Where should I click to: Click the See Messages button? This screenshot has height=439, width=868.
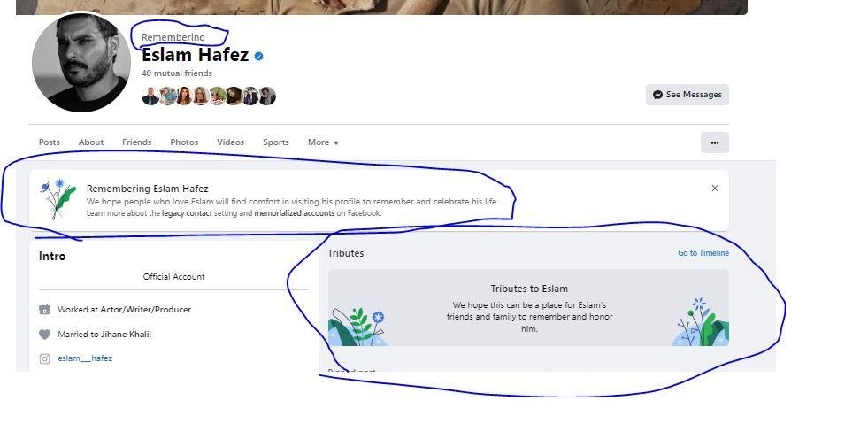click(x=687, y=95)
